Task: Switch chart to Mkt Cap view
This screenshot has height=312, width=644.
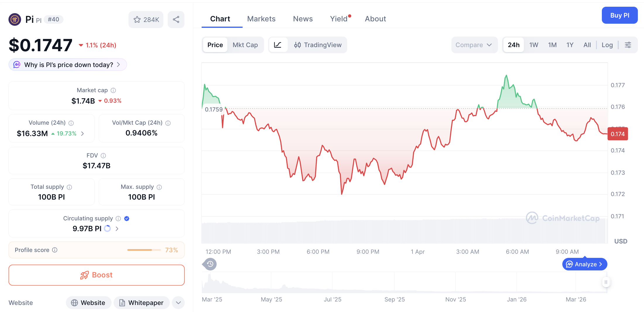Action: [x=245, y=45]
